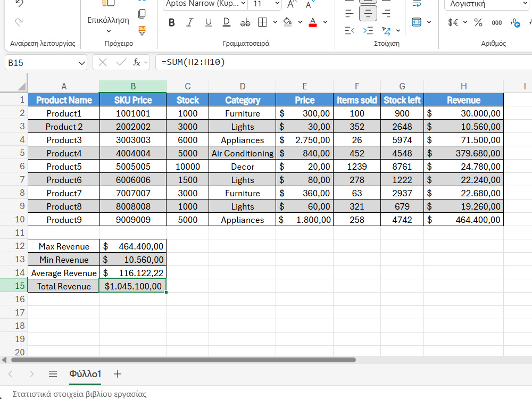Open the currency format dropdown arrow
The width and height of the screenshot is (532, 399).
[x=465, y=22]
